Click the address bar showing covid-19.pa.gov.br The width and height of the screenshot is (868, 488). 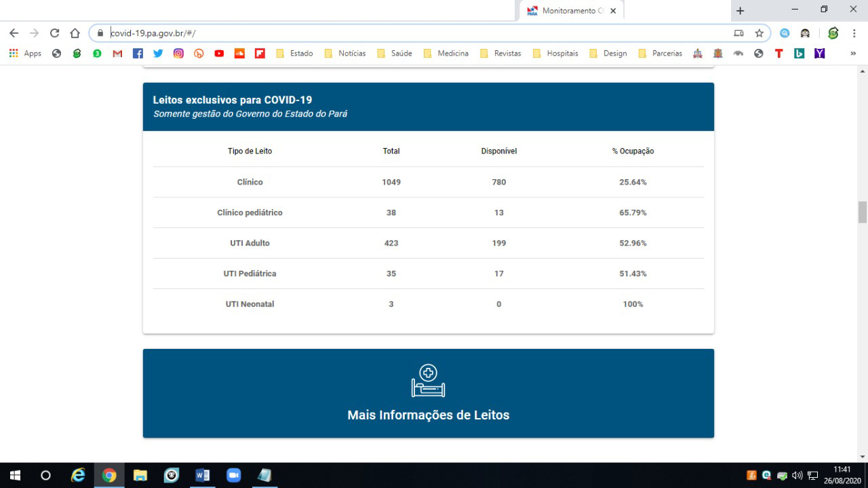point(407,33)
